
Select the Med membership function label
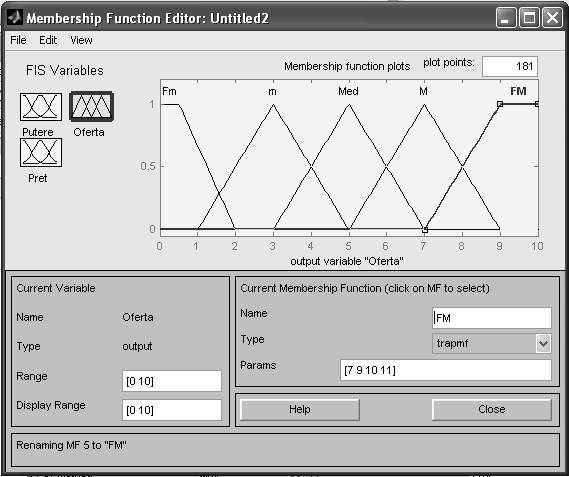[348, 91]
